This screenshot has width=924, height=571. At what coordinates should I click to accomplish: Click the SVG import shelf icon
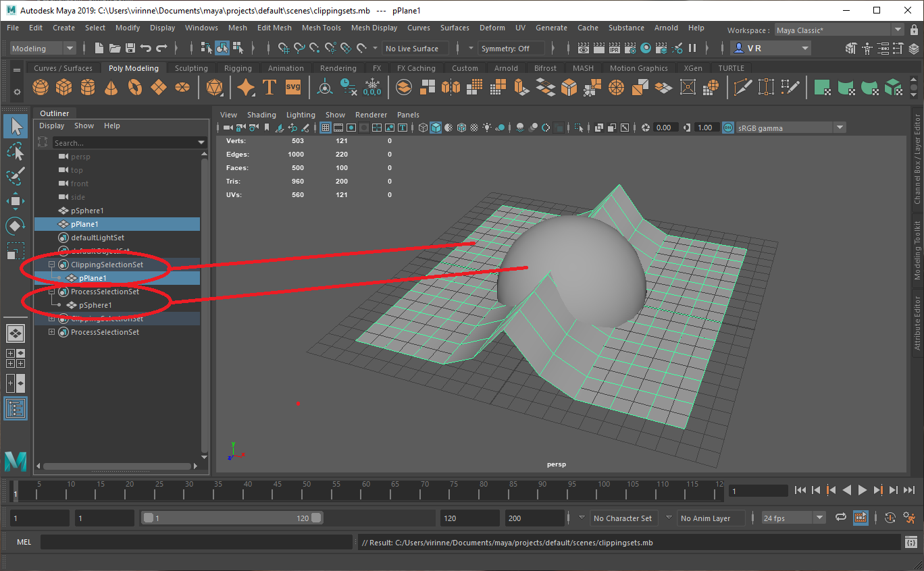tap(292, 88)
